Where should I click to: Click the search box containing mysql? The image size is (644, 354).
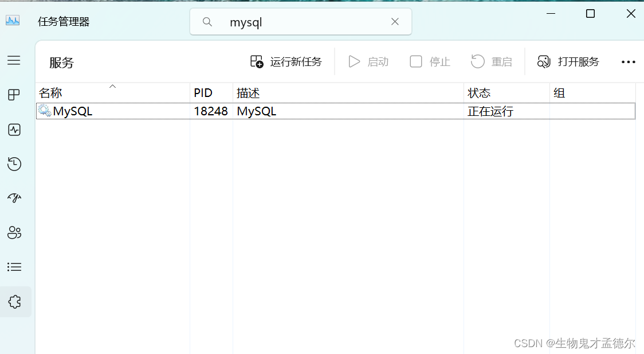click(301, 22)
